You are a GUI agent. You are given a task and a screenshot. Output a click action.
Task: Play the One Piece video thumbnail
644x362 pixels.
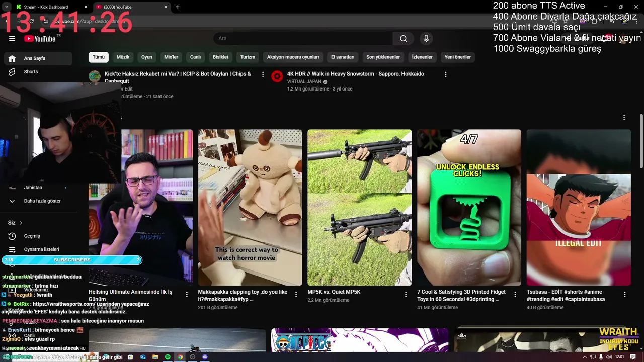(360, 340)
